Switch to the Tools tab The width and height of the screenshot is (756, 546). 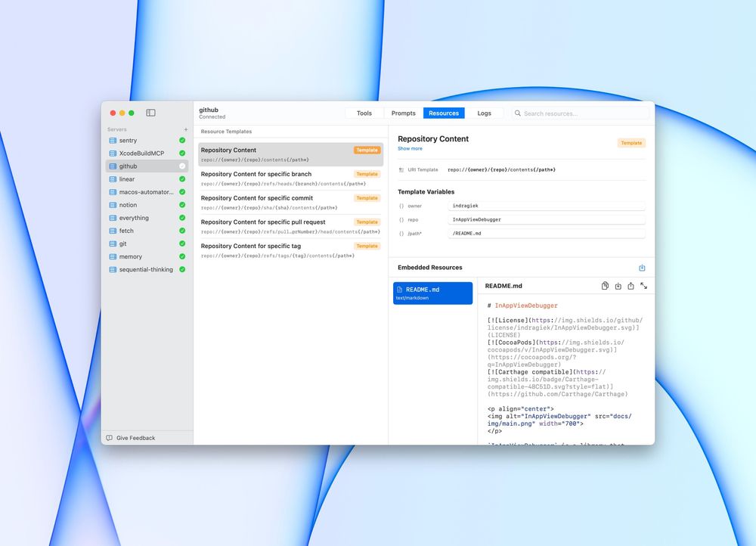tap(364, 113)
